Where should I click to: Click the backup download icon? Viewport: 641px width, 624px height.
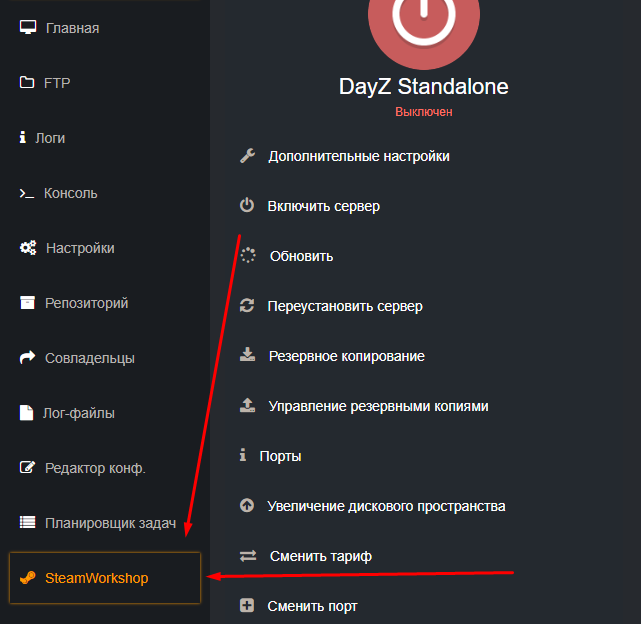tap(248, 356)
